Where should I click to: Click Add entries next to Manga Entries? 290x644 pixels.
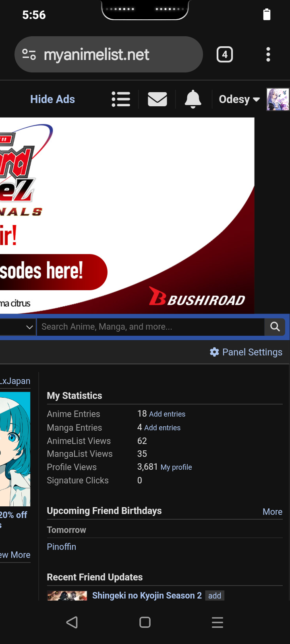tap(162, 428)
